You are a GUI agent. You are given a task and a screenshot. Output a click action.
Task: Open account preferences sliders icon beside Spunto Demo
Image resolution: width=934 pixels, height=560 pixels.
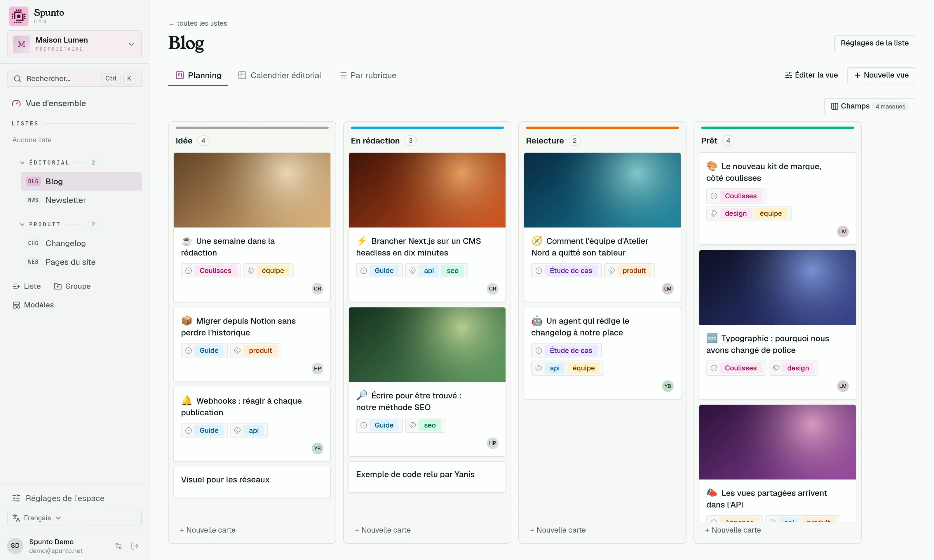118,546
